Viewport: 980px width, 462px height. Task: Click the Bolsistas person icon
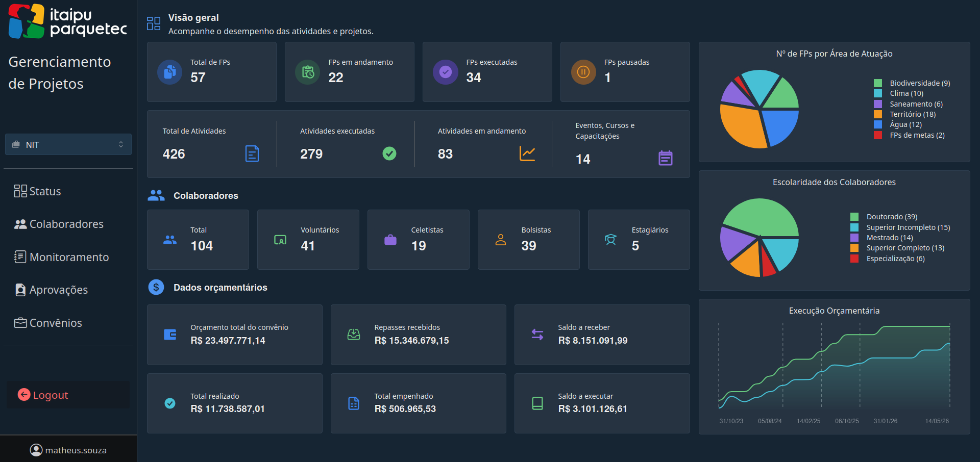click(501, 240)
